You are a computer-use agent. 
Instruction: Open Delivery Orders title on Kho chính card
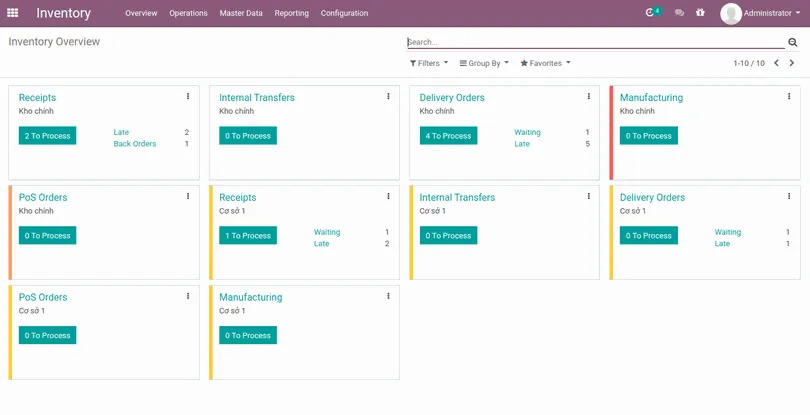click(452, 98)
